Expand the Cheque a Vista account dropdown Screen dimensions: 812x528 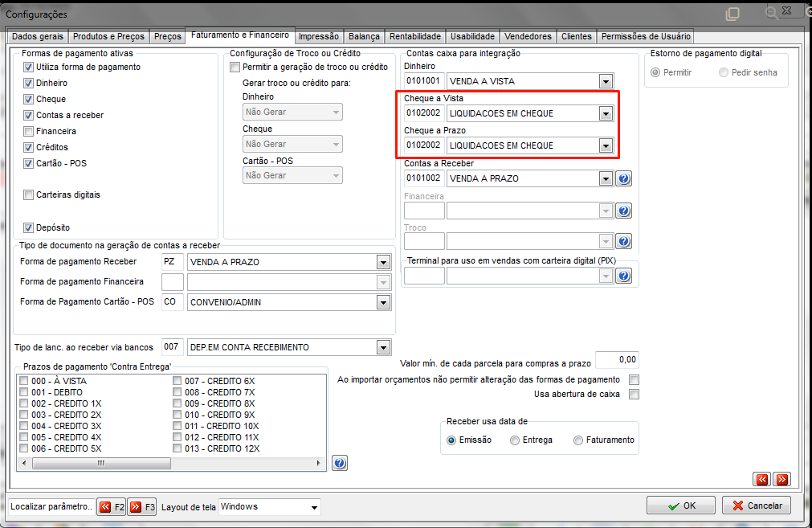(606, 113)
